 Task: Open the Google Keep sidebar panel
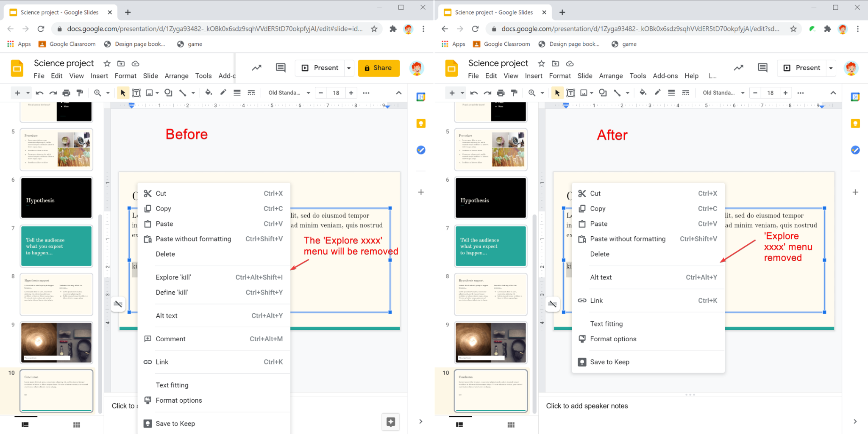(420, 123)
